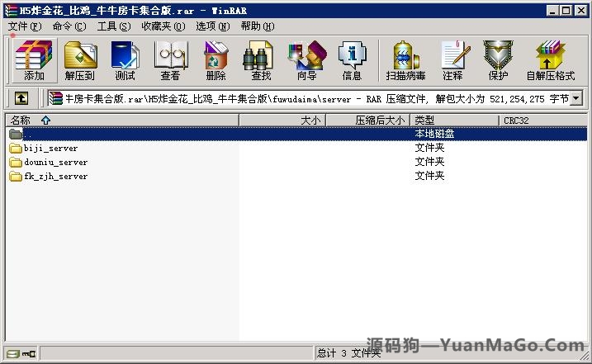Click the biji_server folder icon

(x=16, y=148)
